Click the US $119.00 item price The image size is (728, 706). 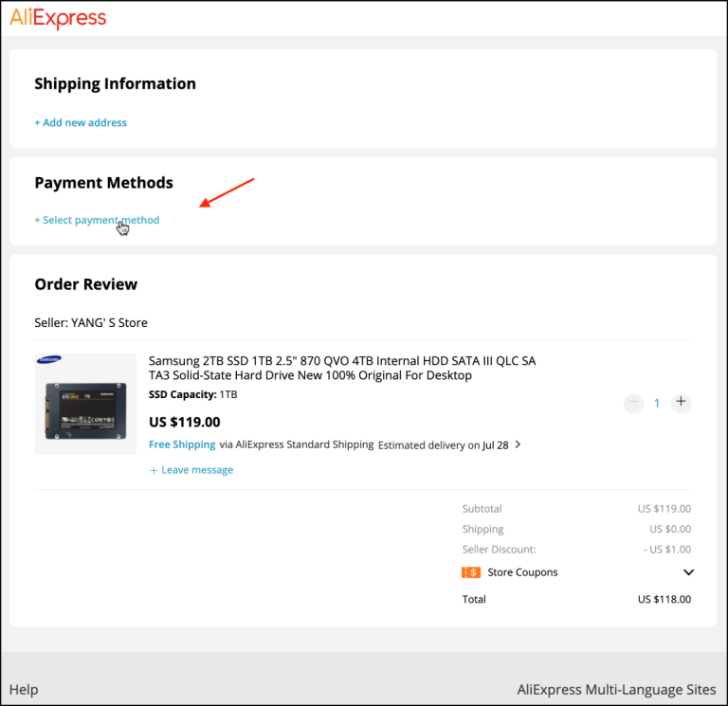pyautogui.click(x=184, y=422)
